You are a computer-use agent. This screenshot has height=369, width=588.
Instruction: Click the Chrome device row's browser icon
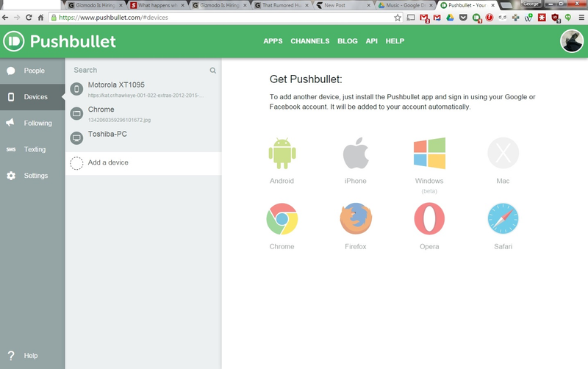(x=76, y=114)
